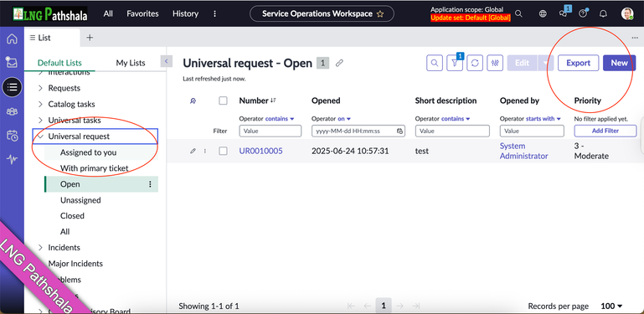Screen dimensions: 644x314
Task: Open Opened by operator starts with dropdown
Action: (544, 119)
